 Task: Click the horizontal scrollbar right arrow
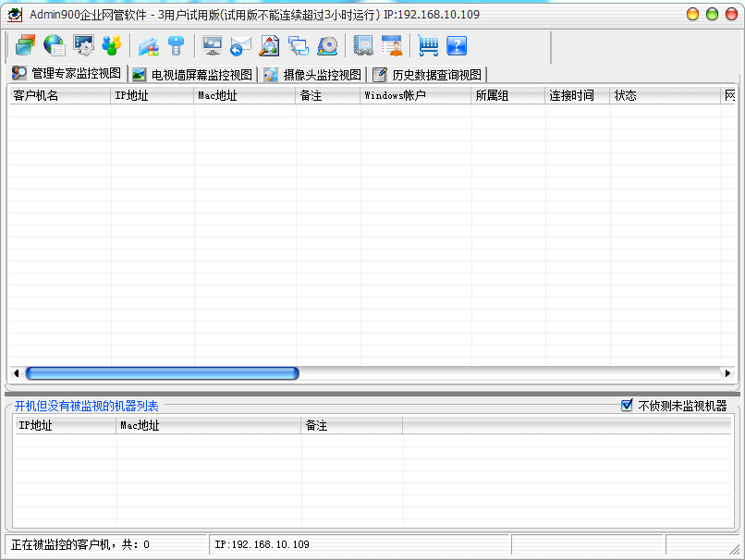727,373
